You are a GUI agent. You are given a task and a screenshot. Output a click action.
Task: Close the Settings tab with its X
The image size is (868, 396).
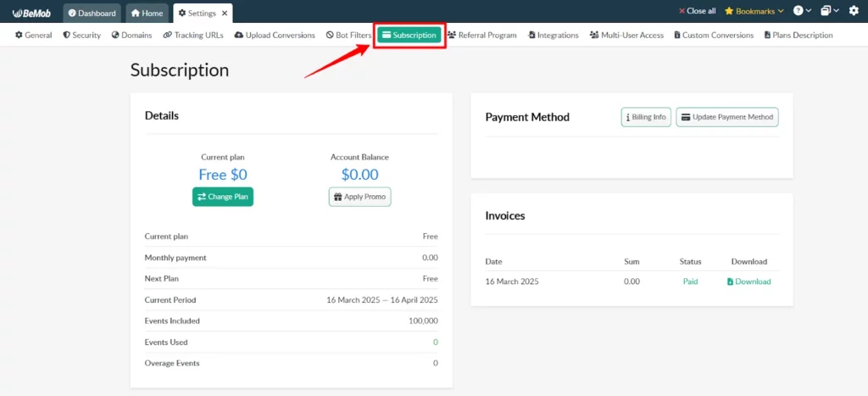pyautogui.click(x=224, y=13)
